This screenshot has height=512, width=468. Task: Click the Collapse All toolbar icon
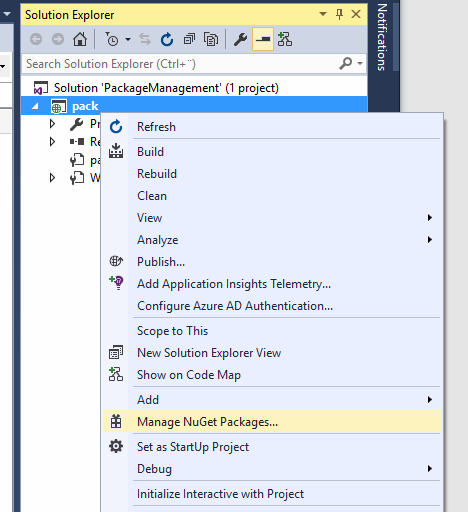(x=189, y=39)
